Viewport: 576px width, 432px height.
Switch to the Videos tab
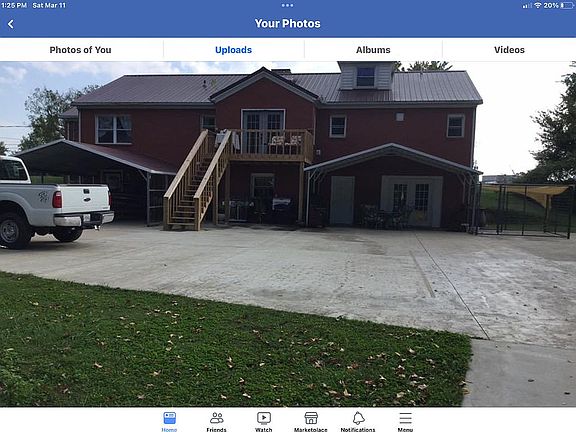point(509,50)
